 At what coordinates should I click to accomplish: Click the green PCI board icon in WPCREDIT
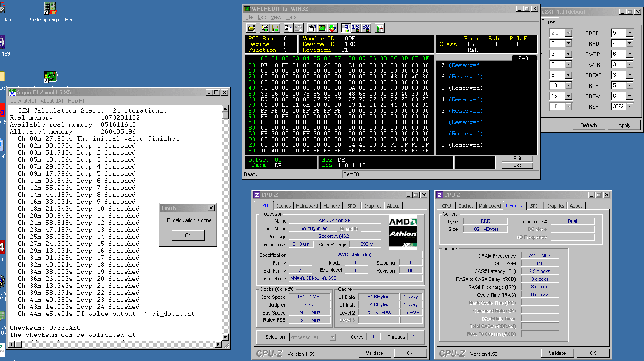pyautogui.click(x=322, y=28)
